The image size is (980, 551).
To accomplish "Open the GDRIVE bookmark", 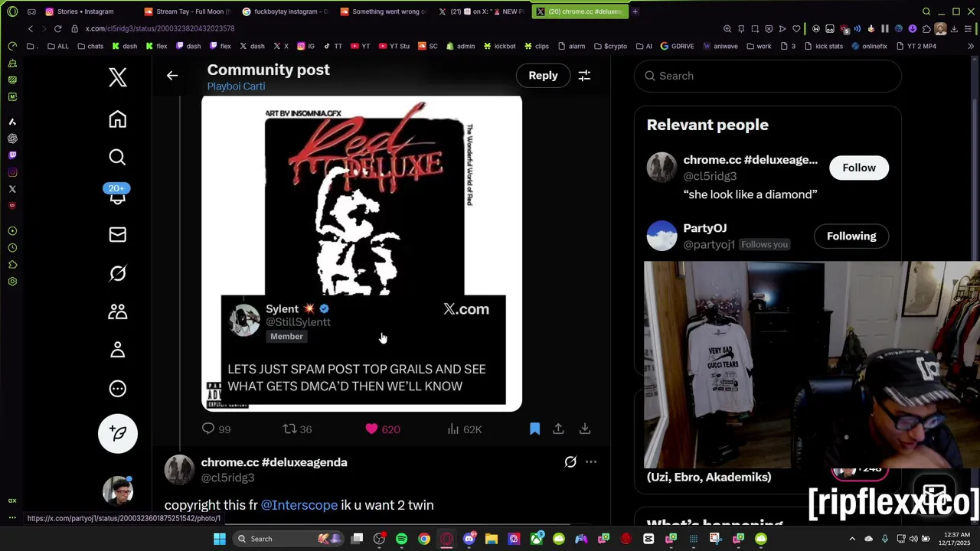I will 678,46.
